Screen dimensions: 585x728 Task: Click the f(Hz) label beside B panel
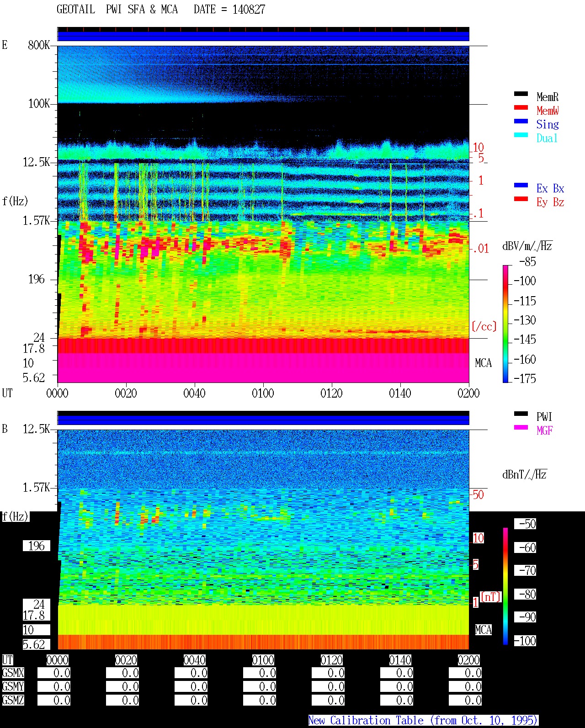click(x=15, y=516)
